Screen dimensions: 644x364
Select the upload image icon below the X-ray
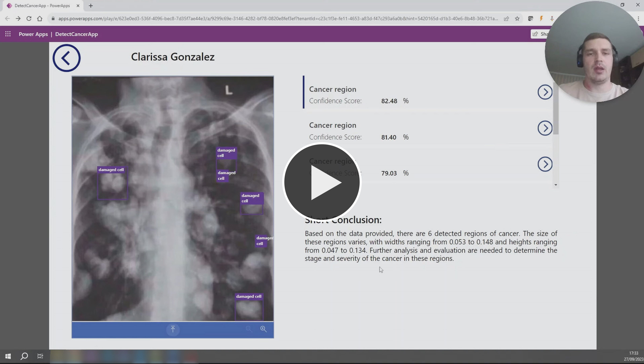tap(173, 330)
